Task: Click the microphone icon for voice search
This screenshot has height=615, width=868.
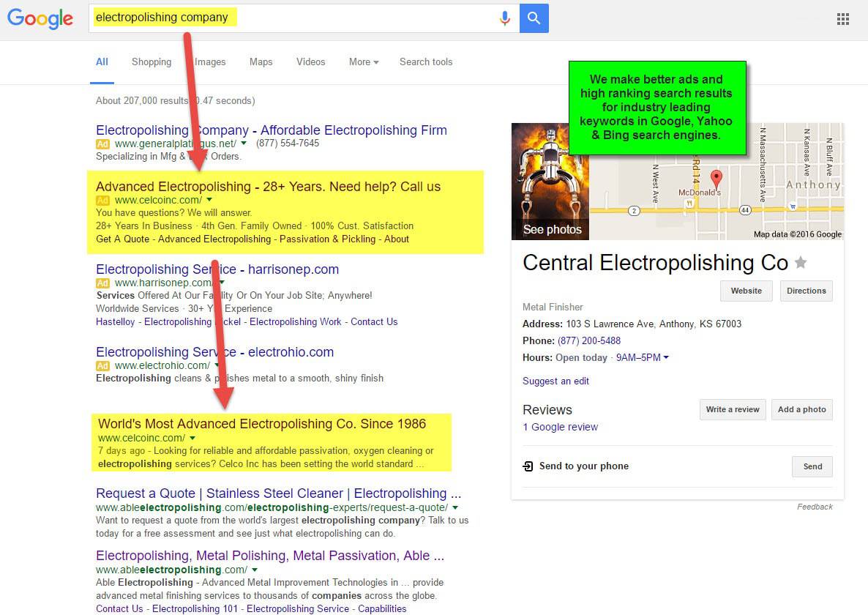Action: [x=505, y=18]
